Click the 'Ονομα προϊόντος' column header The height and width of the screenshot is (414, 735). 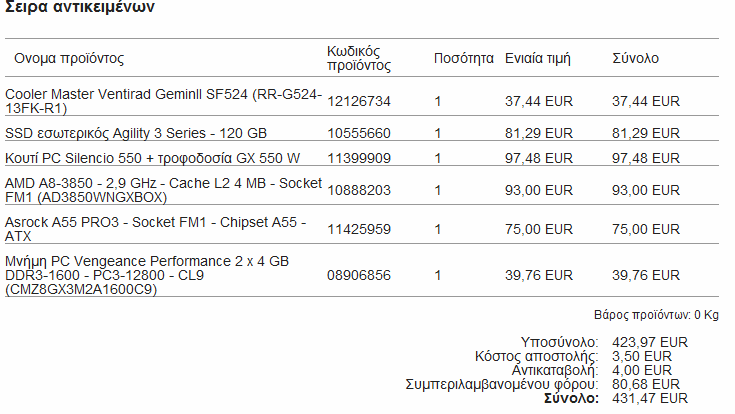pyautogui.click(x=68, y=58)
